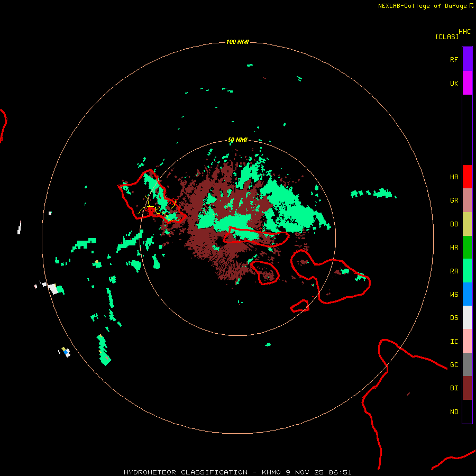Viewport: 476px width, 476px height.
Task: Click the GR legend label
Action: 454,200
